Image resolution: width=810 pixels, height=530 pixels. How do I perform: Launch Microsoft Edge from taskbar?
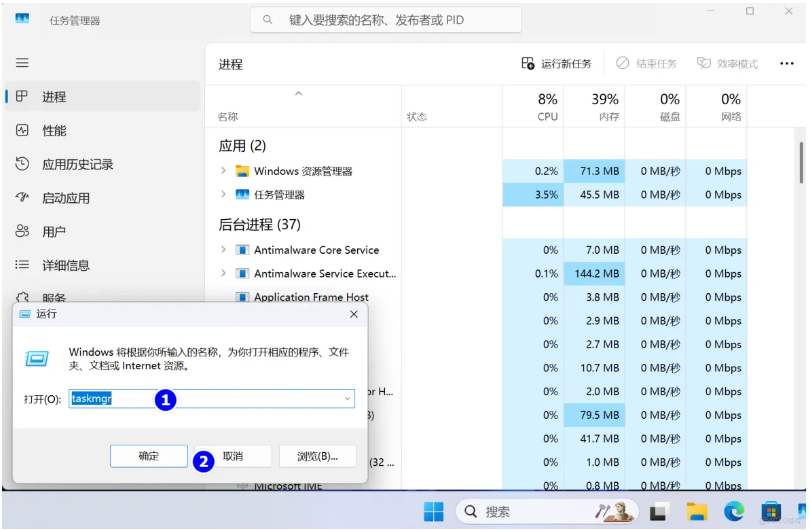(x=734, y=511)
